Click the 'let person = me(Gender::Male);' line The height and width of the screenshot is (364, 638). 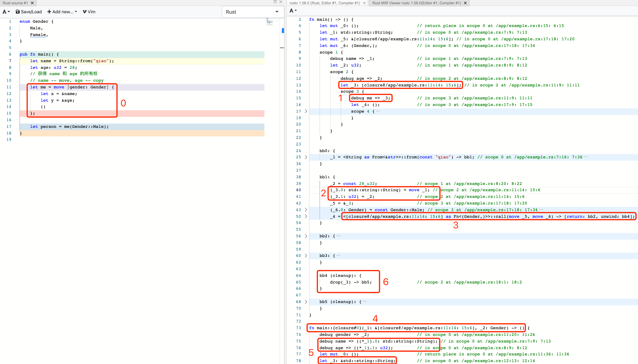coord(69,126)
